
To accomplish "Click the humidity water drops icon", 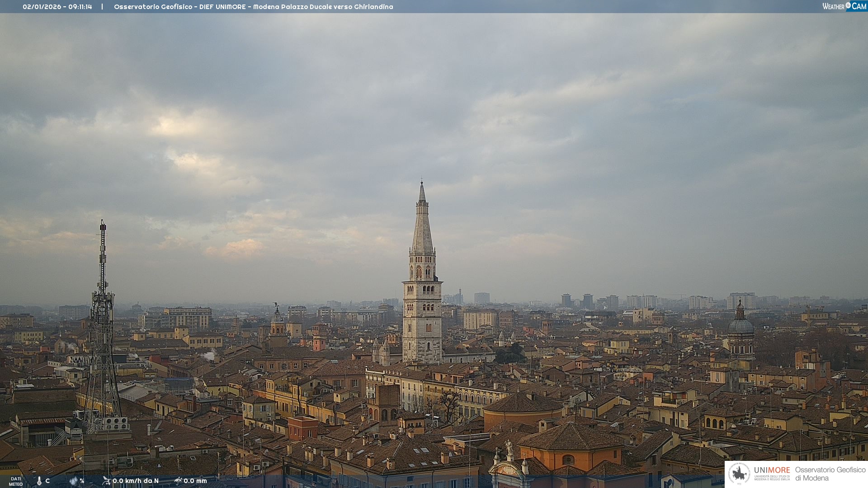I will [73, 481].
